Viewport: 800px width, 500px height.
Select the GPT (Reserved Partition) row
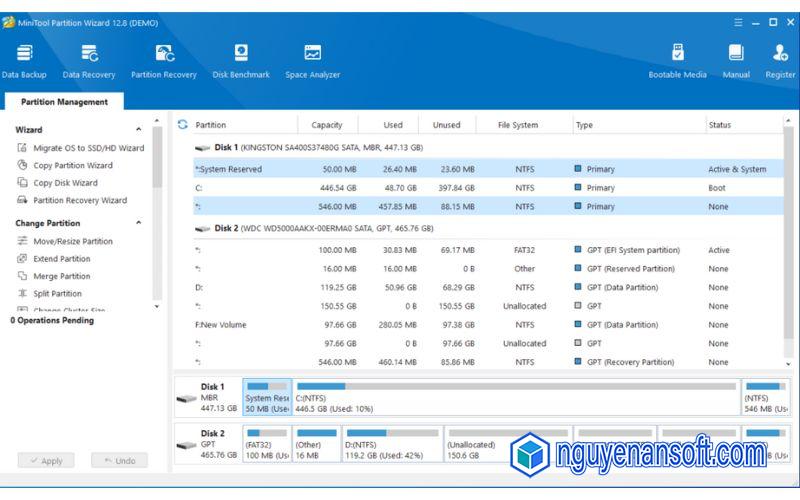pos(488,268)
